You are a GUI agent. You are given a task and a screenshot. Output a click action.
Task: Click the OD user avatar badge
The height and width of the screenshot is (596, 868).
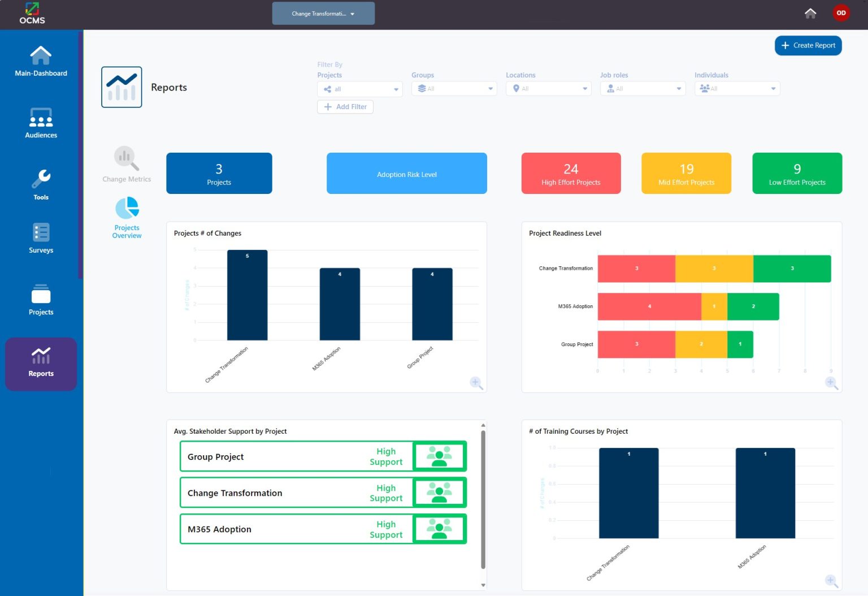(841, 12)
